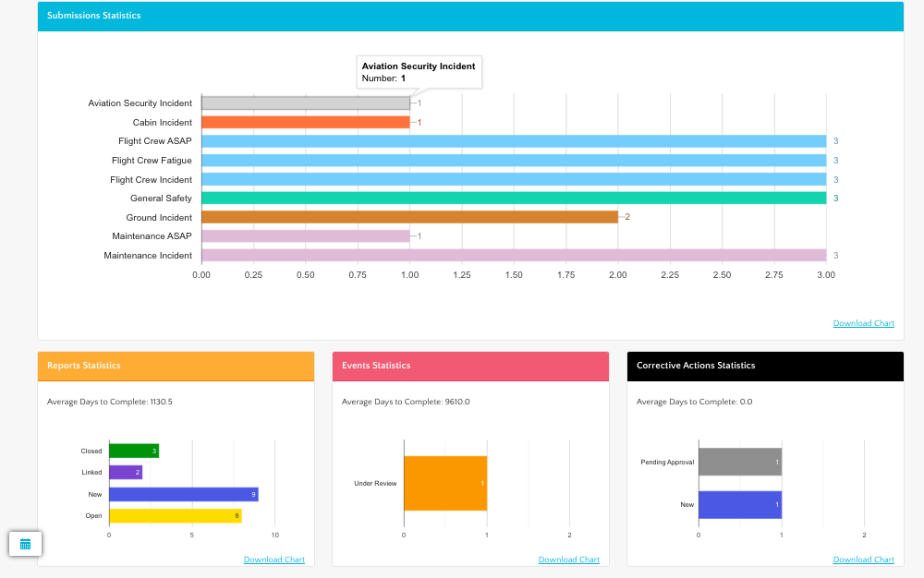924x578 pixels.
Task: Click the New reports blue bar
Action: coord(184,494)
